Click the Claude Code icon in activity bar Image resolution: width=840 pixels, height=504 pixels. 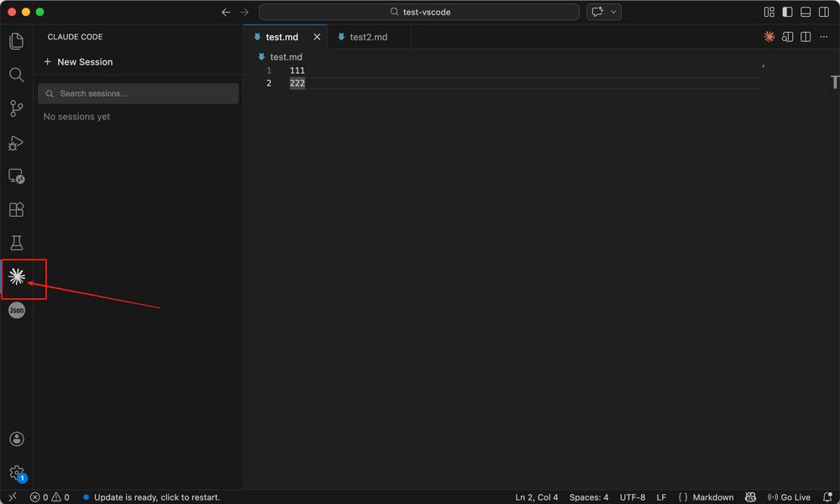pyautogui.click(x=17, y=276)
